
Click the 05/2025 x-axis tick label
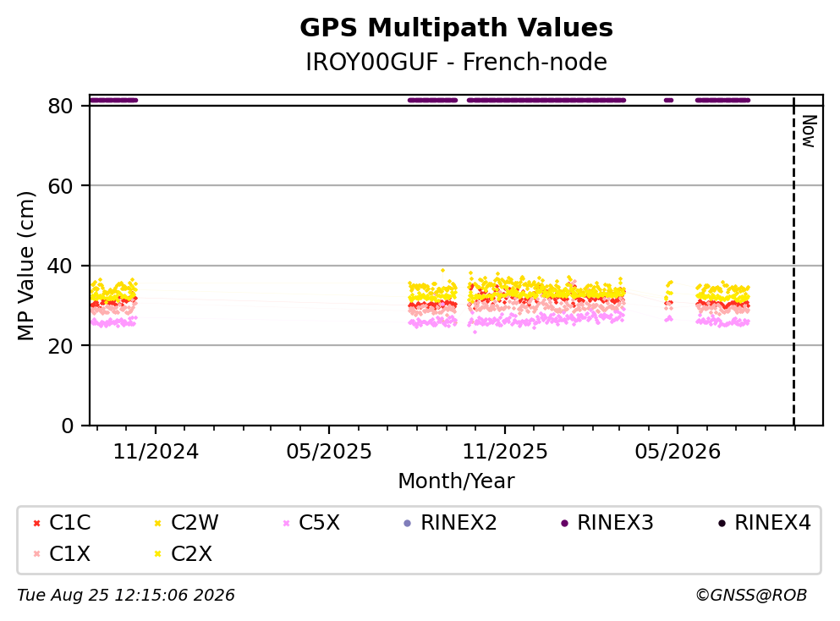[329, 452]
